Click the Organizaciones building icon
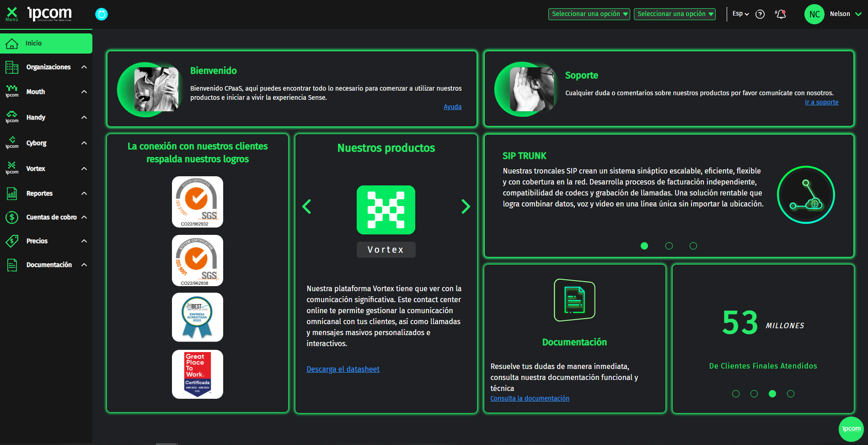 click(12, 67)
